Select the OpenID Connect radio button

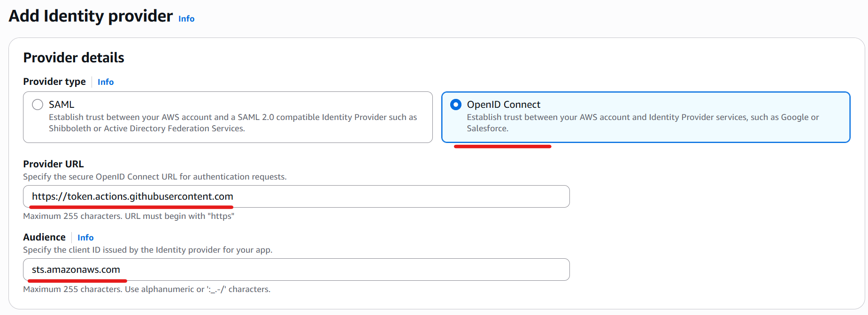[456, 105]
